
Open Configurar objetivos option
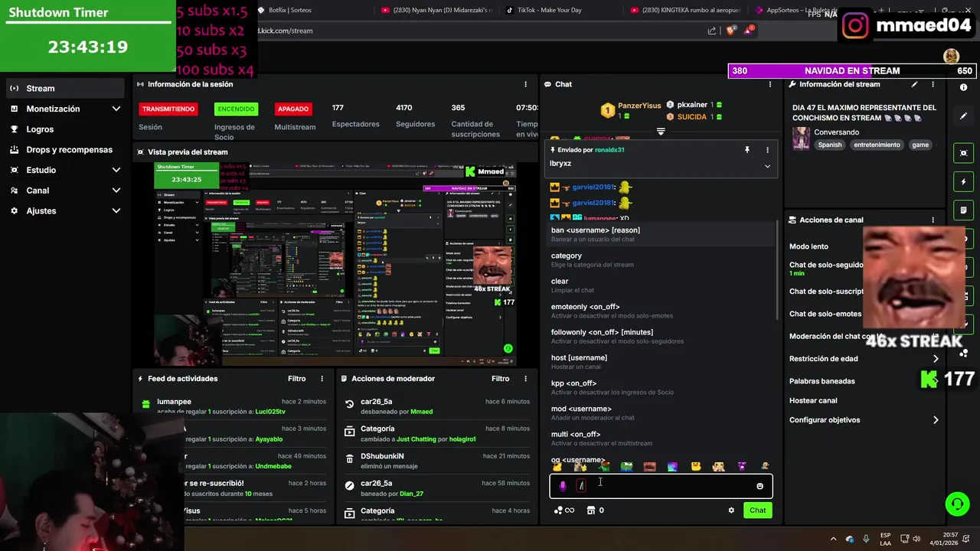[x=864, y=420]
